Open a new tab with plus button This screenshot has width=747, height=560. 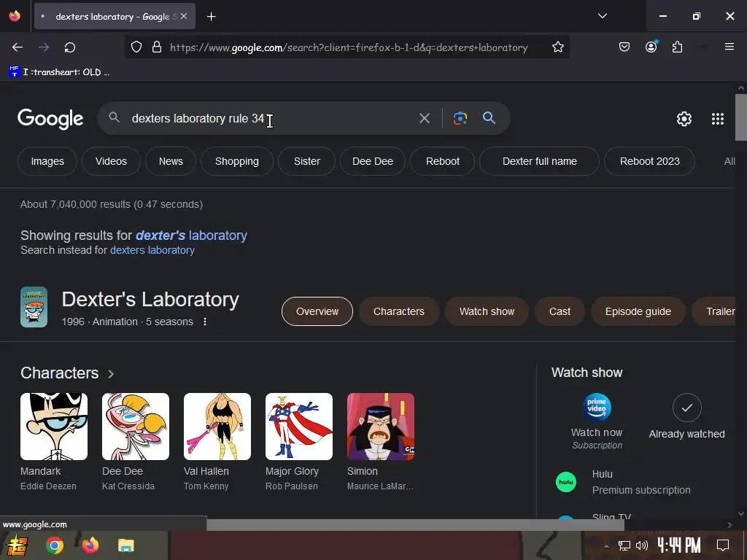coord(211,17)
